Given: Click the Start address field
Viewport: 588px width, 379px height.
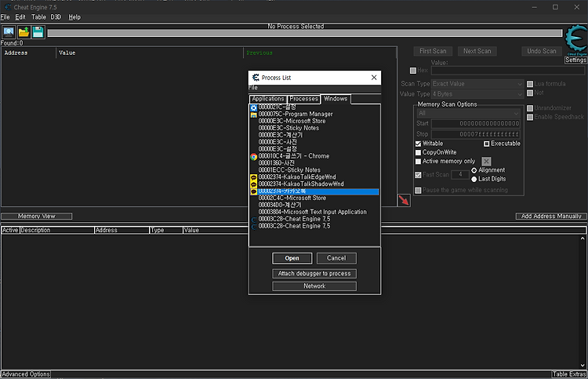Looking at the screenshot, I should pos(476,124).
